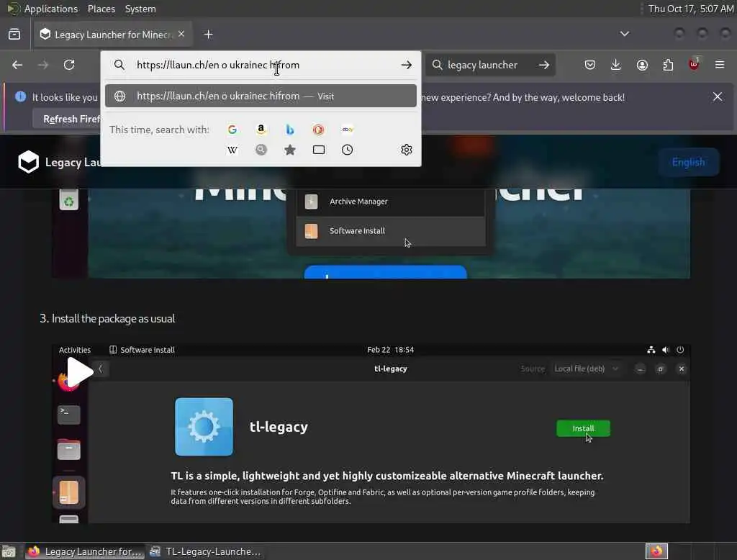Search in History clock icon
The image size is (737, 560).
click(x=348, y=150)
